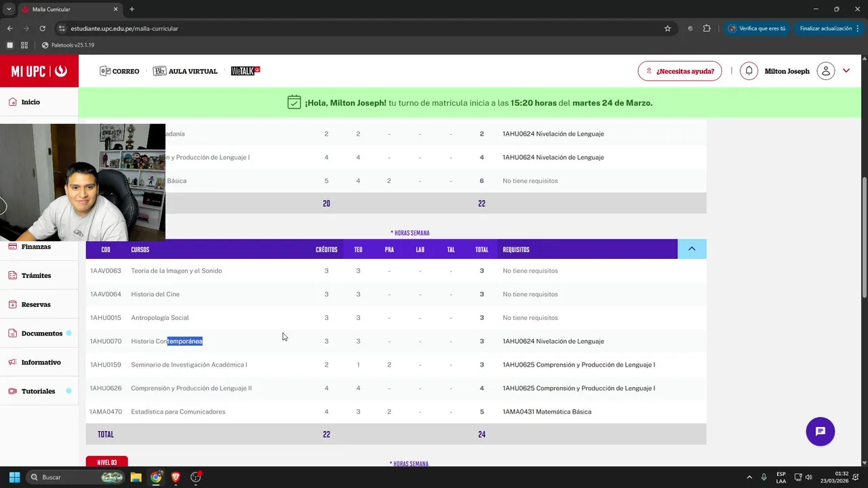The height and width of the screenshot is (488, 868).
Task: Click requisite 1AMA0431 Matemática Básica
Action: pyautogui.click(x=547, y=411)
